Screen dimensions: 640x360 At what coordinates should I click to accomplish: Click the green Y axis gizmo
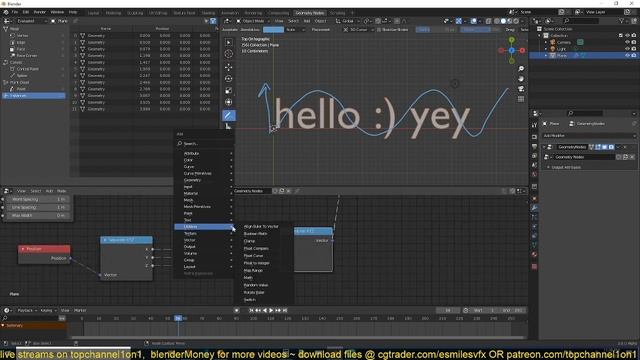(x=511, y=40)
